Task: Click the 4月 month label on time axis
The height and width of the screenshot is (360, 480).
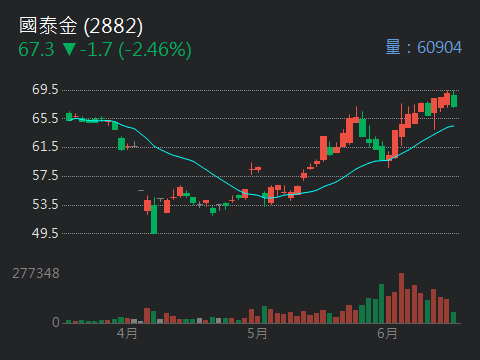Action: [127, 333]
